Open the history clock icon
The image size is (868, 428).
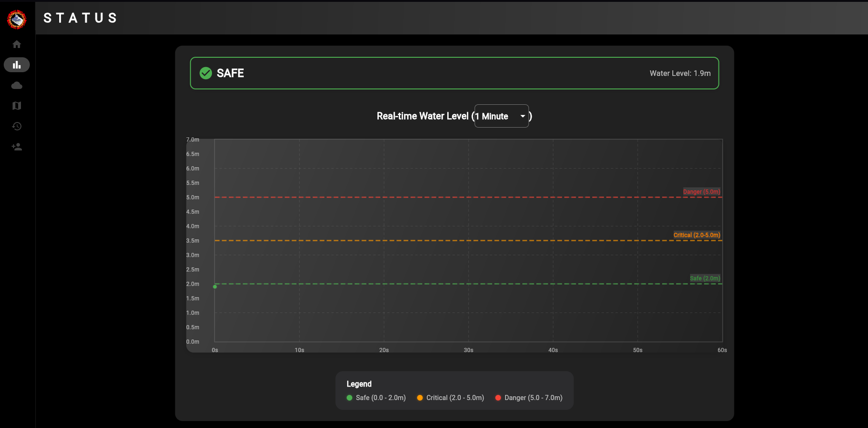[x=17, y=126]
